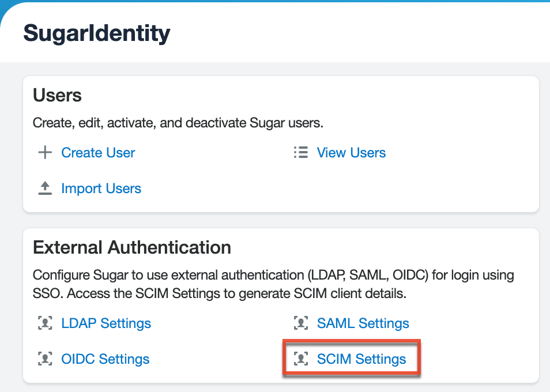
Task: Click the External Authentication heading text
Action: point(133,247)
